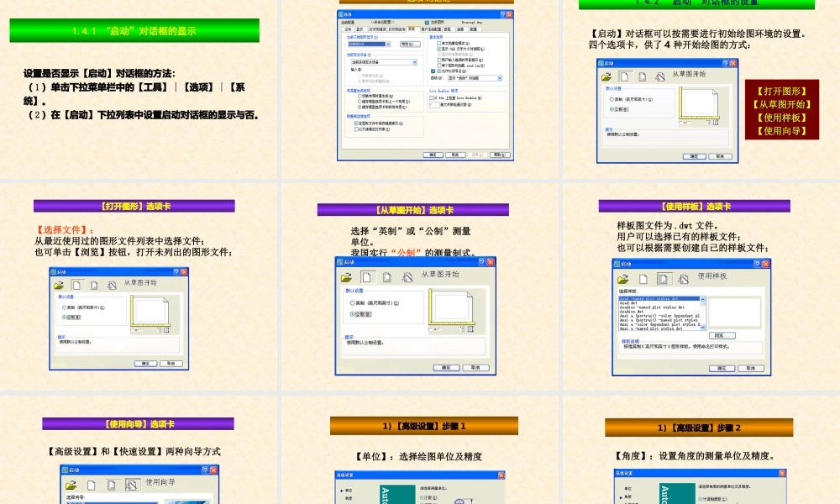This screenshot has height=504, width=840.
Task: Open 用户系统配置 tab in Options dialog
Action: pos(431,29)
